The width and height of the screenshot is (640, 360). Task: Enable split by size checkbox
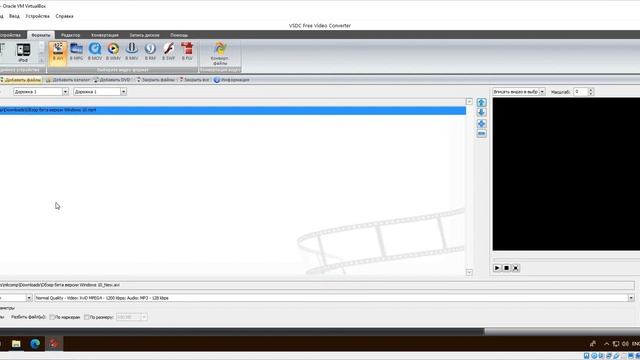click(x=87, y=317)
